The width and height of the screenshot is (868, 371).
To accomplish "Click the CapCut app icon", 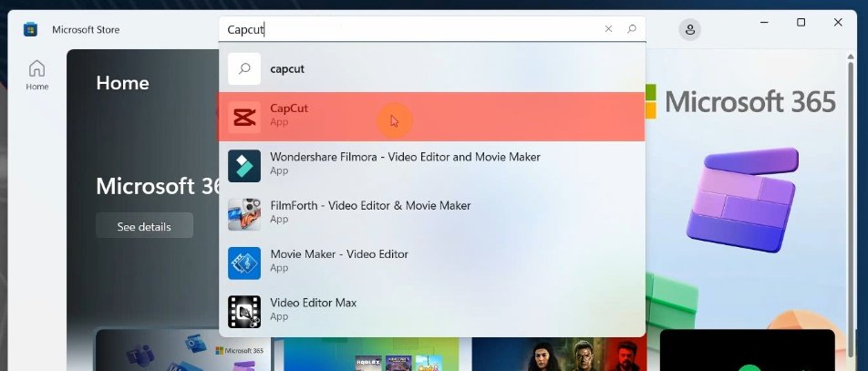I will (244, 117).
